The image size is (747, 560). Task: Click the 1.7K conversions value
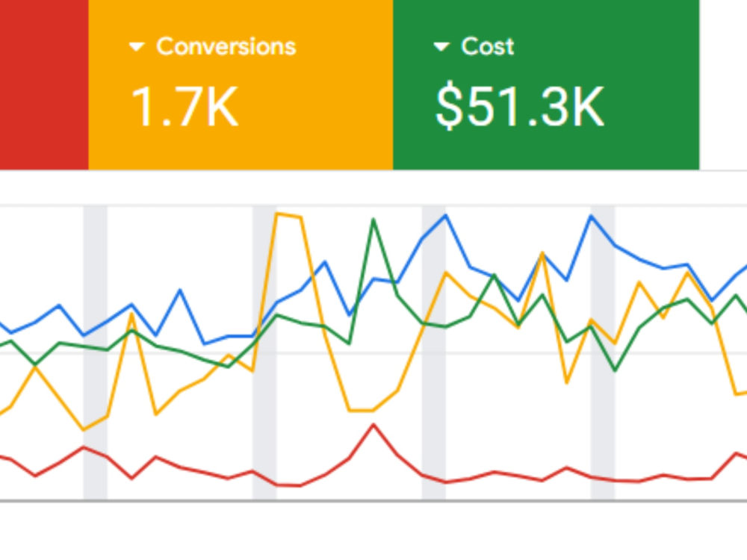(185, 107)
